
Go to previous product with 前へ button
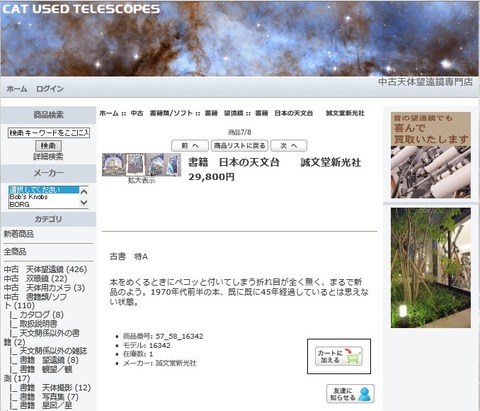(190, 146)
